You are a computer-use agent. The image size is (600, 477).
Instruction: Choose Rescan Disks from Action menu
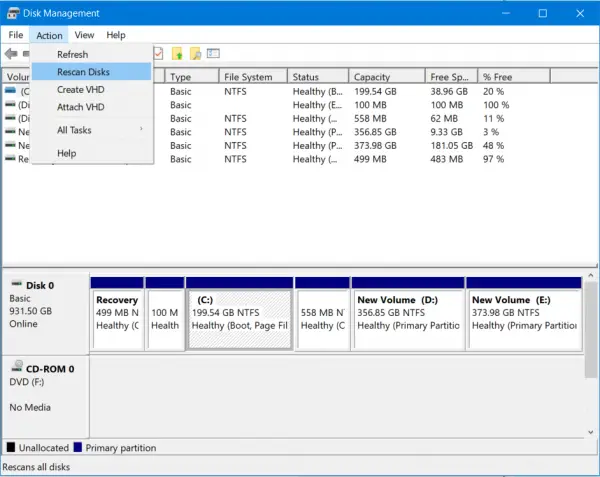[x=84, y=72]
